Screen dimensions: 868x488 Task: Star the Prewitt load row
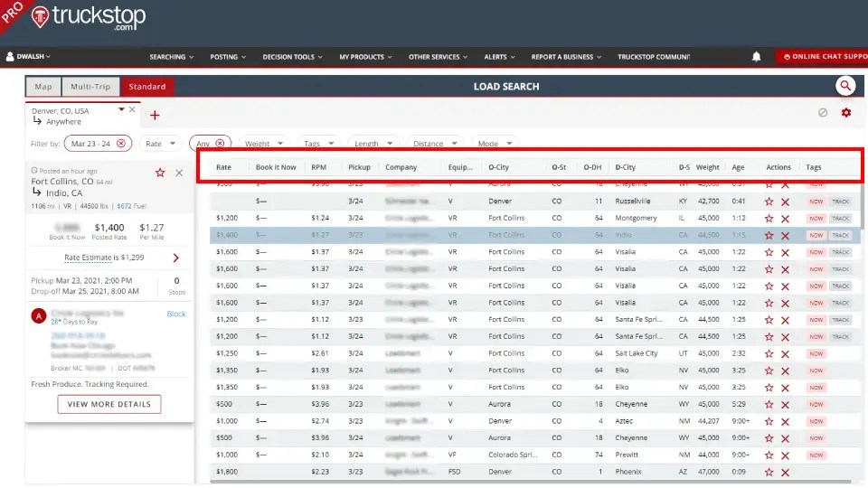click(769, 455)
